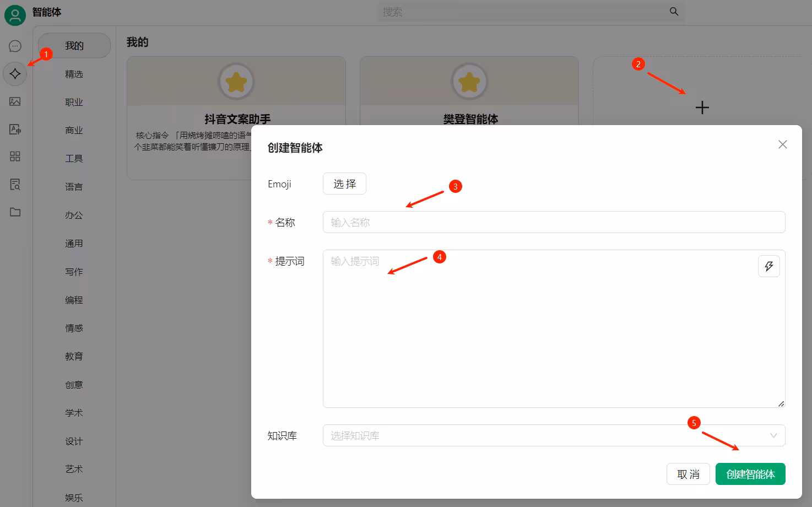Open the translation sidebar icon
The width and height of the screenshot is (812, 507).
point(15,129)
